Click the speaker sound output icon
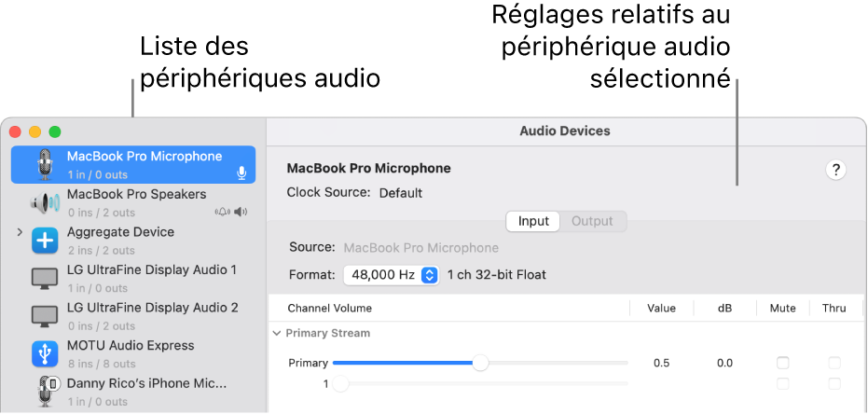868x414 pixels. coord(241,212)
